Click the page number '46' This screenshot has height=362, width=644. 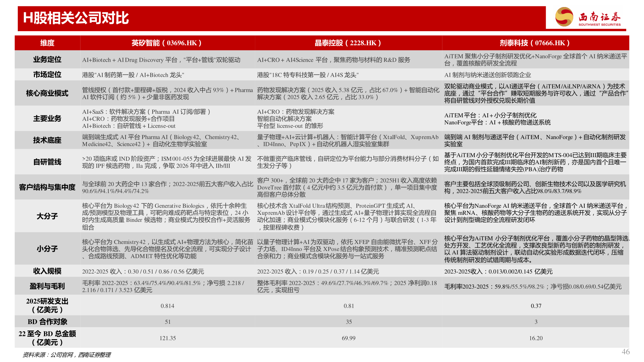click(626, 352)
